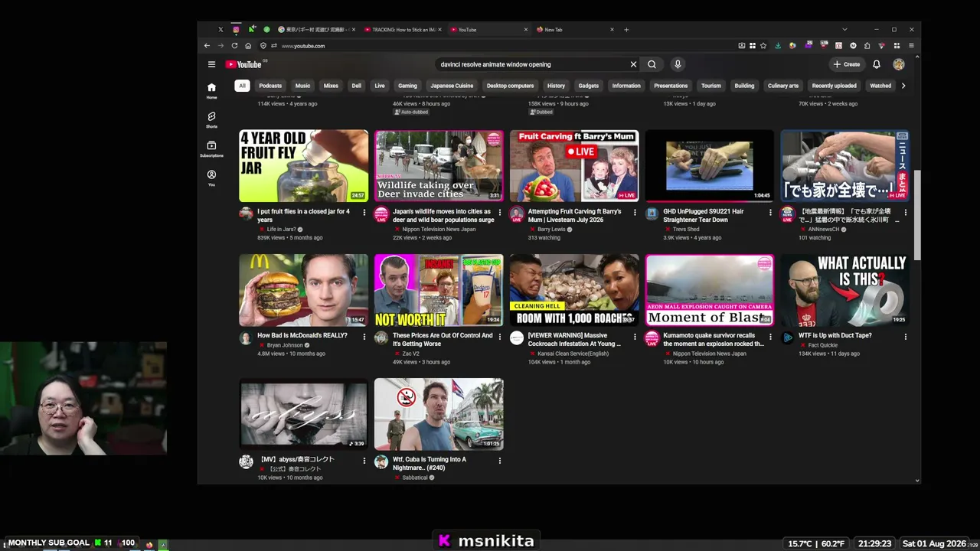Visit the Bryan Johnson channel name

pyautogui.click(x=285, y=345)
